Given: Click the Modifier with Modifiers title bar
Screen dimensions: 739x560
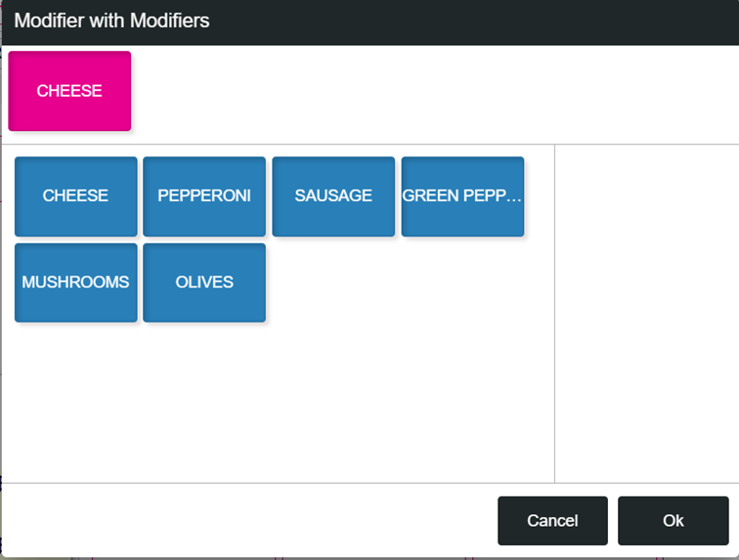Looking at the screenshot, I should point(369,22).
